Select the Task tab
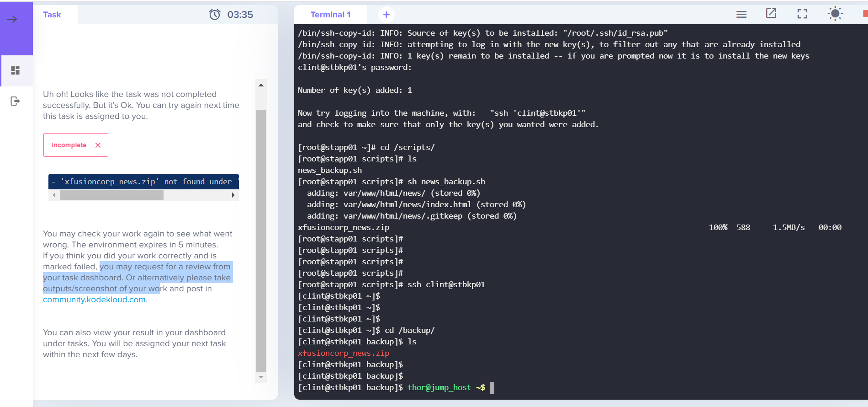Viewport: 868px width, 407px height. (x=52, y=15)
